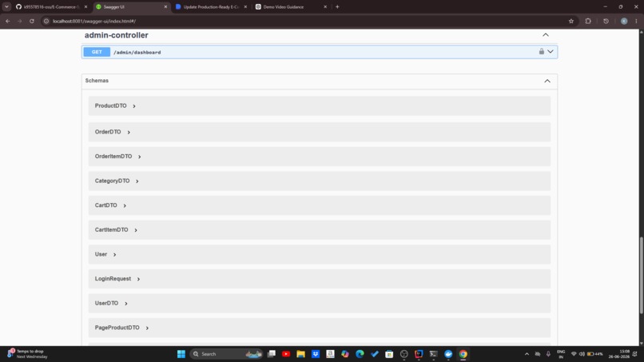644x362 pixels.
Task: Switch to Chrome on the taskbar
Action: pos(463,354)
